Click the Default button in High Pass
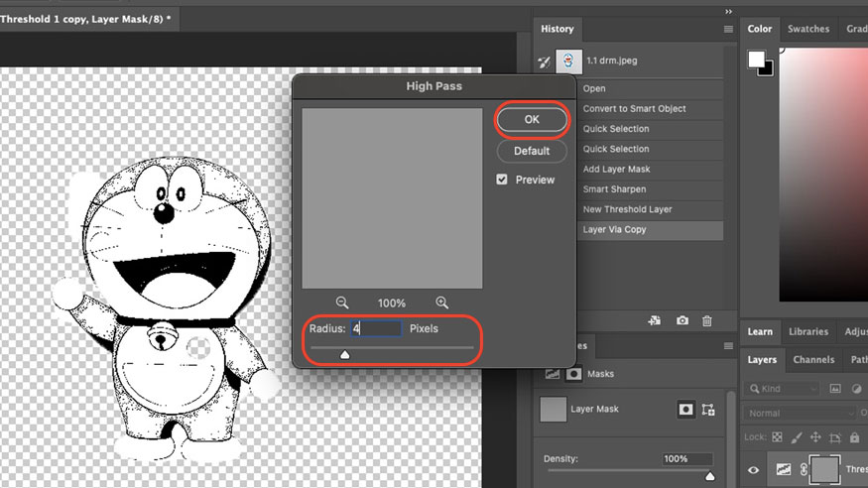Screen dimensions: 868x488 click(532, 151)
